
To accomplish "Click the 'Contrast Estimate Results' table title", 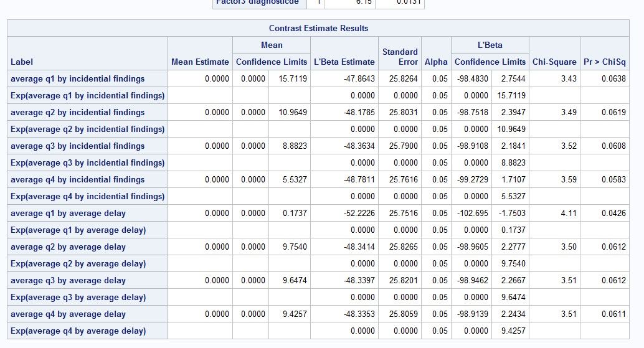I will pyautogui.click(x=318, y=28).
